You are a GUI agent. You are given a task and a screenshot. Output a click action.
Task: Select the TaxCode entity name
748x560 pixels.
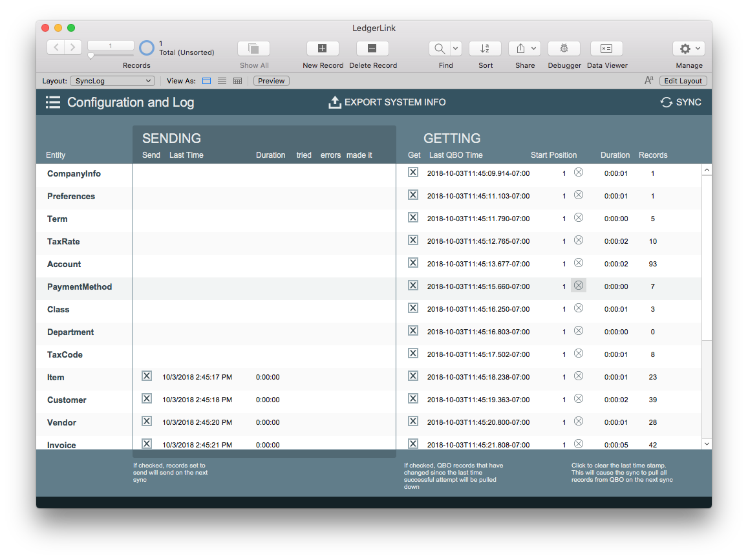(65, 354)
